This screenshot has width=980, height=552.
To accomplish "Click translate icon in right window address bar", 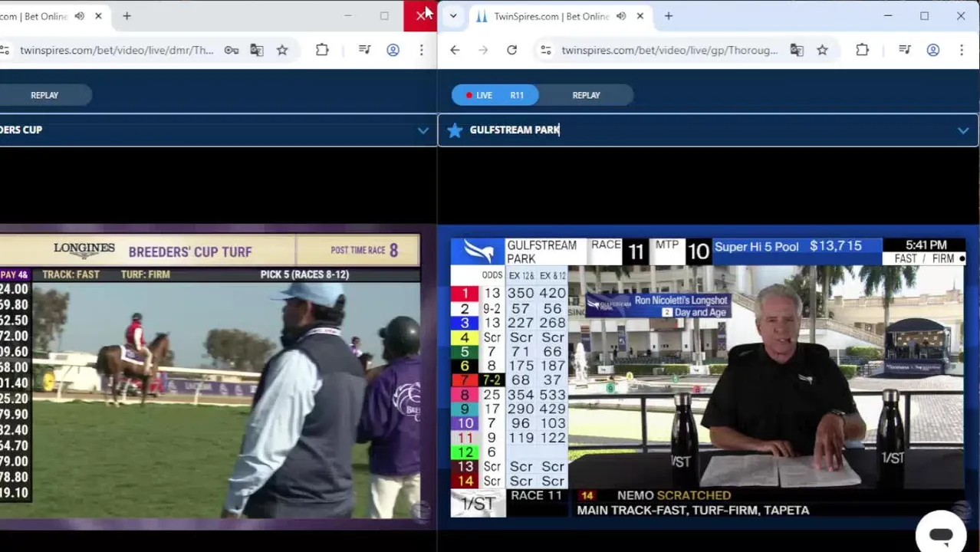I will point(797,50).
